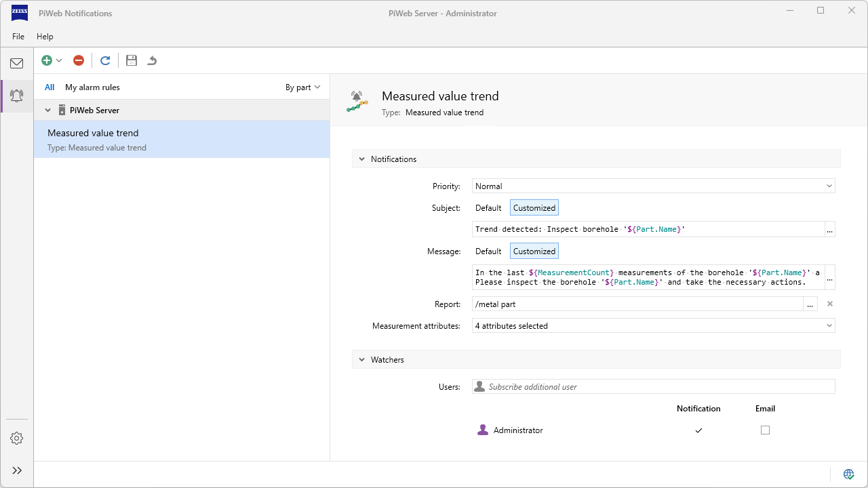Open the Measurement attributes dropdown

pyautogui.click(x=652, y=325)
